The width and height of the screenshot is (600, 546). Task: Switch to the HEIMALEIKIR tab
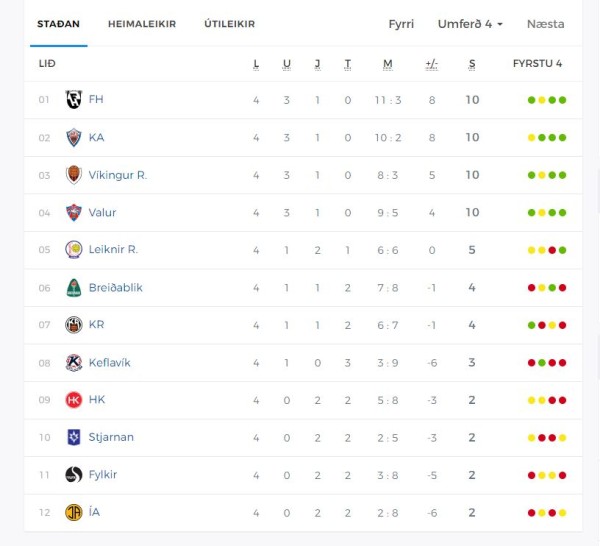click(x=142, y=24)
